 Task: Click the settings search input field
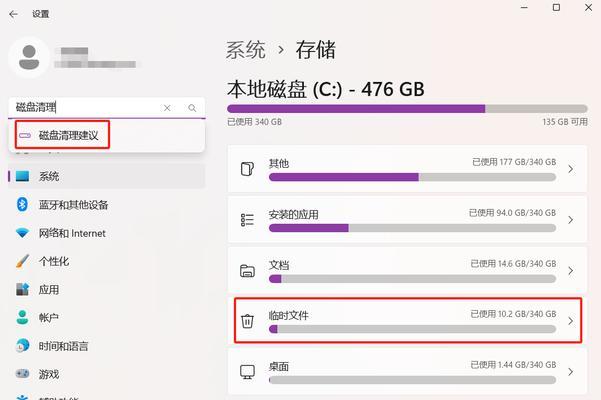(86, 108)
